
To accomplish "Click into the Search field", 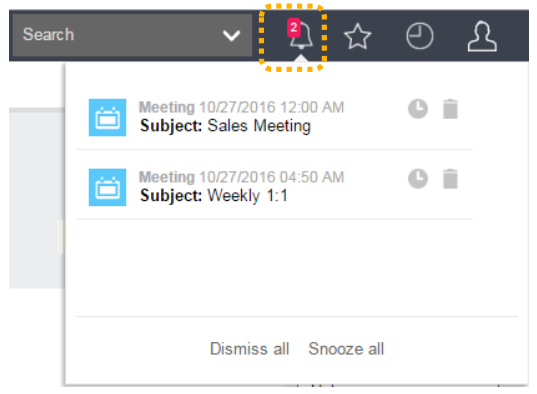I will tap(116, 35).
